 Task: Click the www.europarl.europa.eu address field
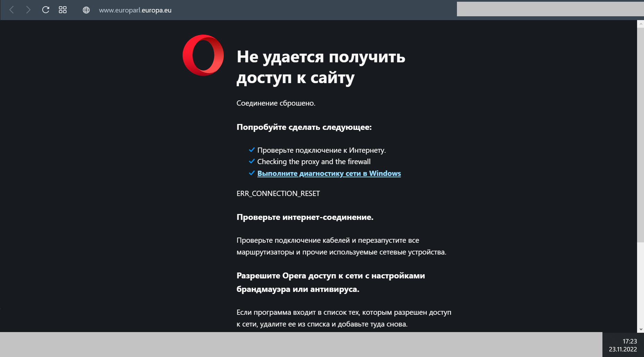[135, 10]
